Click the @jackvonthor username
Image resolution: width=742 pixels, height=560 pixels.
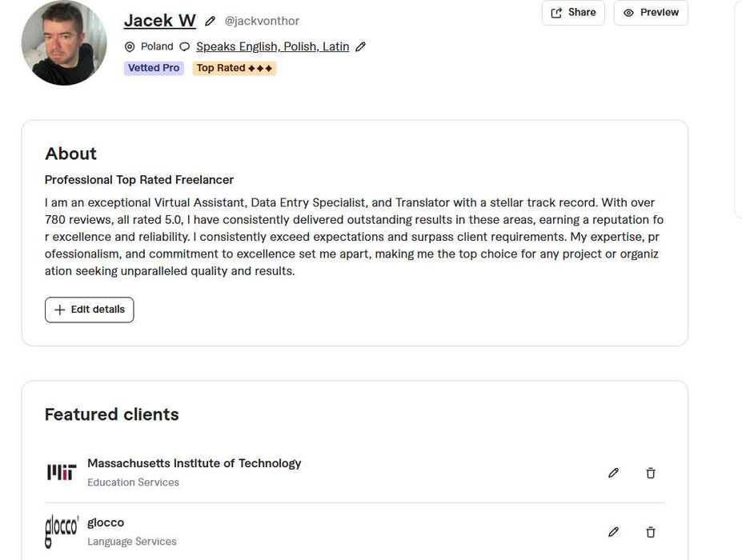(262, 21)
